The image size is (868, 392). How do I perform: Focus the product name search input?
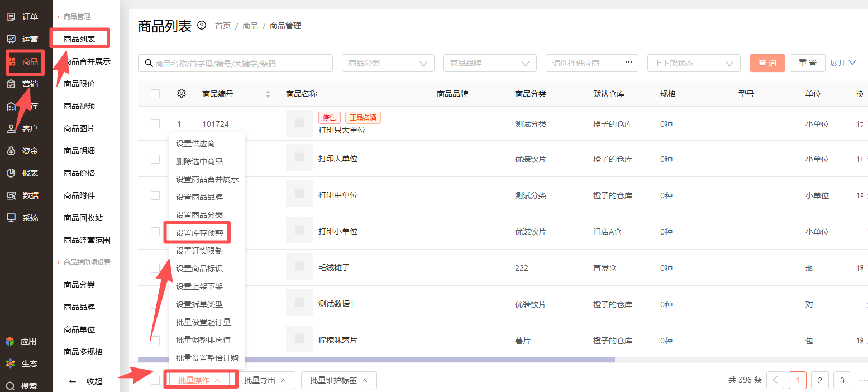tap(235, 63)
